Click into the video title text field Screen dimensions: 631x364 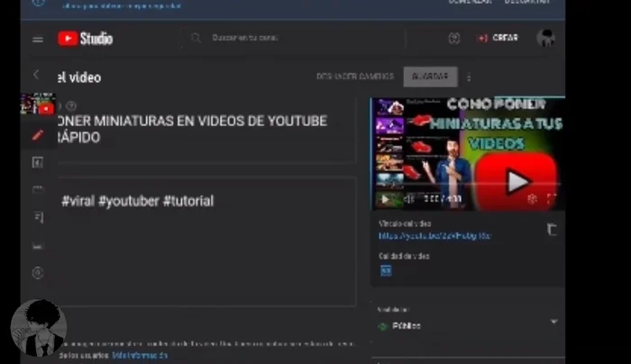pos(206,130)
